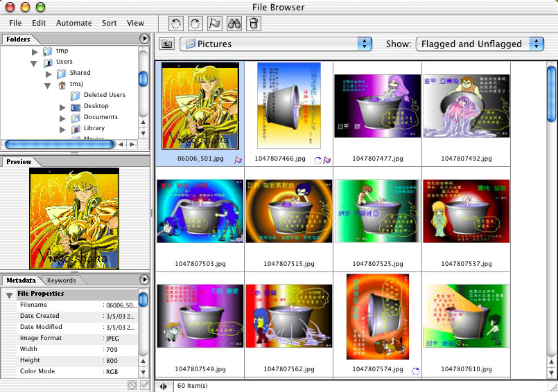Click the Rotate Counterclockwise icon

[x=176, y=24]
